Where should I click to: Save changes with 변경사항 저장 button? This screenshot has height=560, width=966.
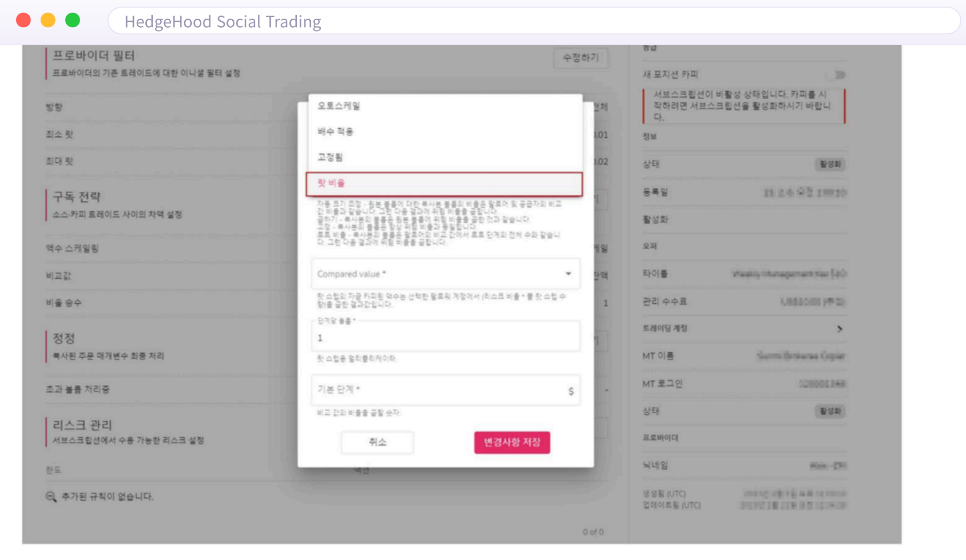pos(512,442)
